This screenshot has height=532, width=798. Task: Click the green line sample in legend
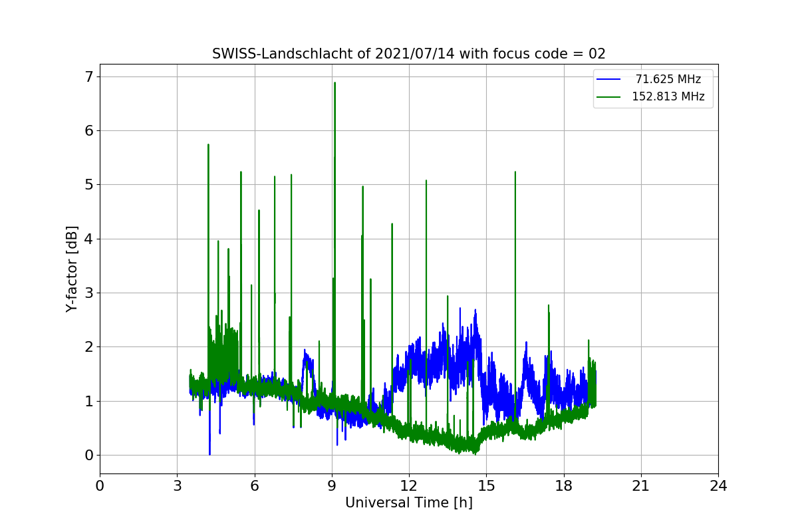(x=608, y=96)
